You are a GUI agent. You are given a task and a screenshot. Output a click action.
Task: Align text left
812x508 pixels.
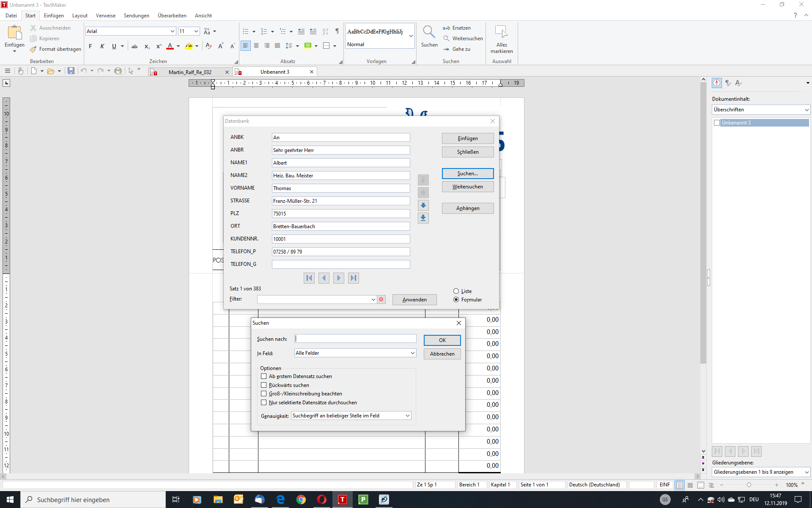click(246, 46)
